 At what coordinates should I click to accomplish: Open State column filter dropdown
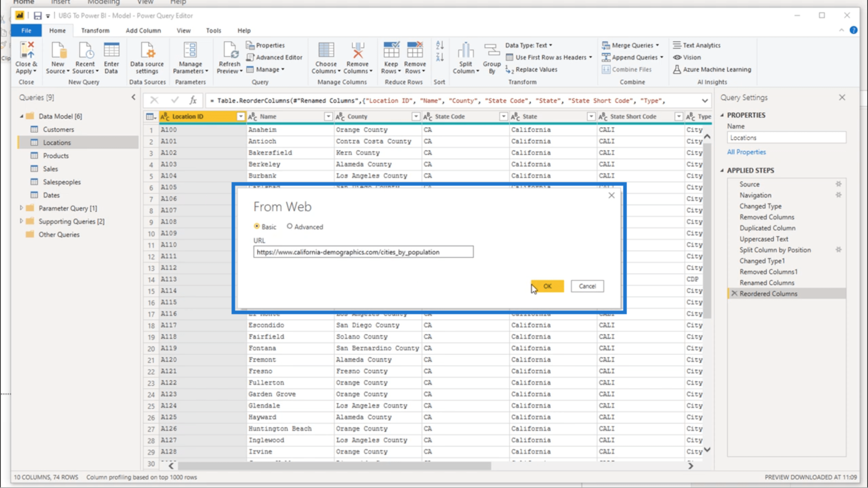point(591,117)
